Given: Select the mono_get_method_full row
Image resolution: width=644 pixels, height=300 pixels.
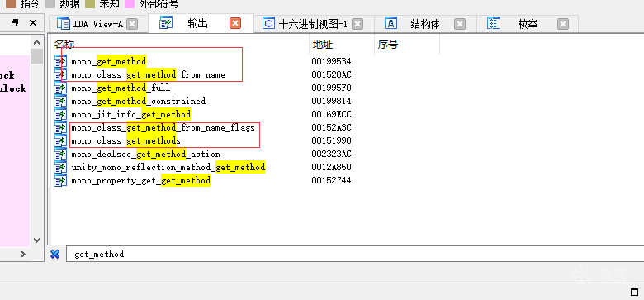Looking at the screenshot, I should pos(347,88).
